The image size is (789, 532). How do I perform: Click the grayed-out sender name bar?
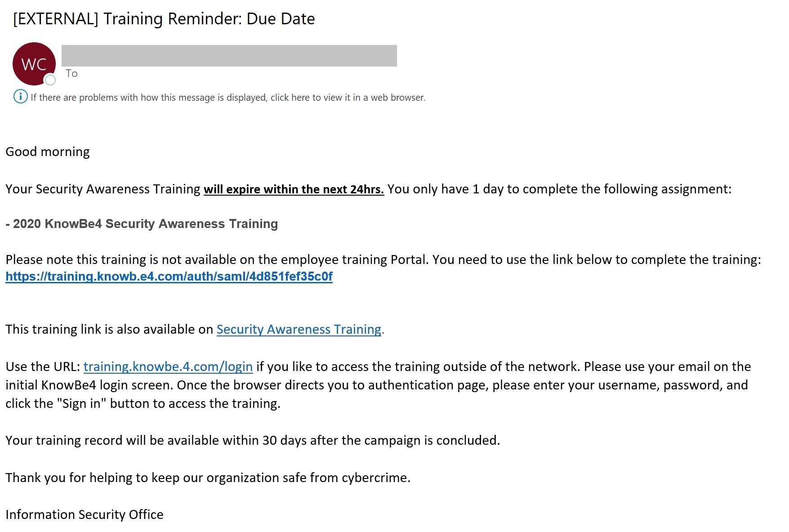pos(229,55)
